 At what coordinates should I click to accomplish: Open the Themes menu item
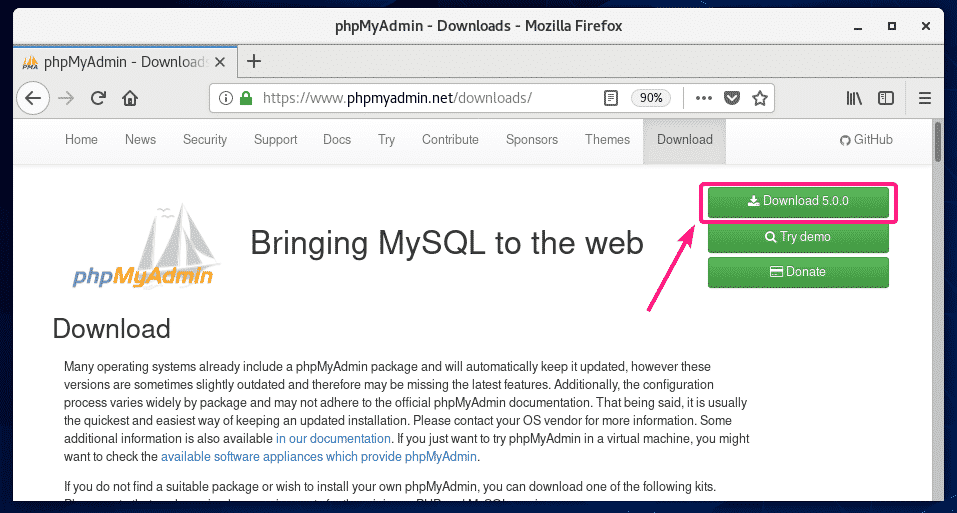tap(607, 140)
